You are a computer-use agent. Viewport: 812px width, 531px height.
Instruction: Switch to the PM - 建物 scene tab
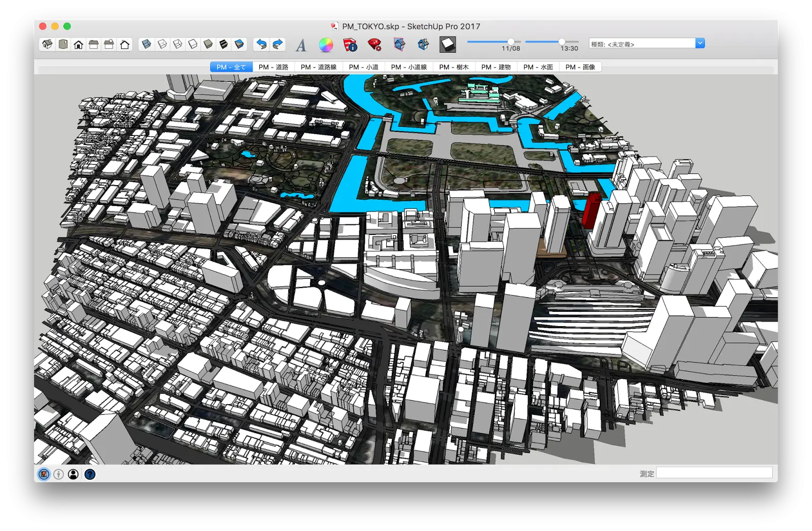(496, 67)
